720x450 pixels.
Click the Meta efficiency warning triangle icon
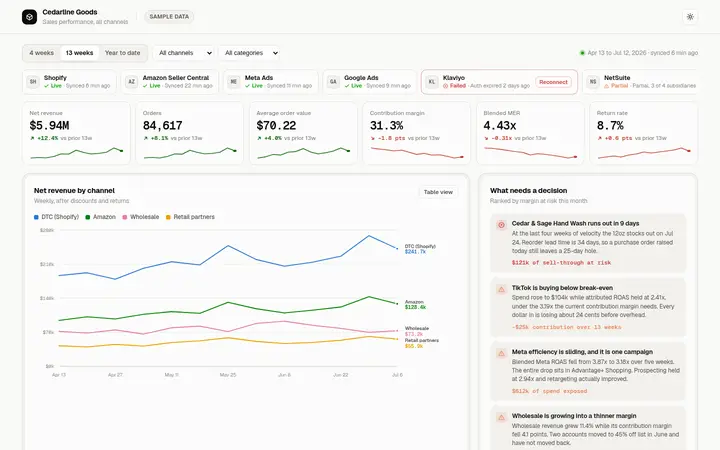pos(501,353)
